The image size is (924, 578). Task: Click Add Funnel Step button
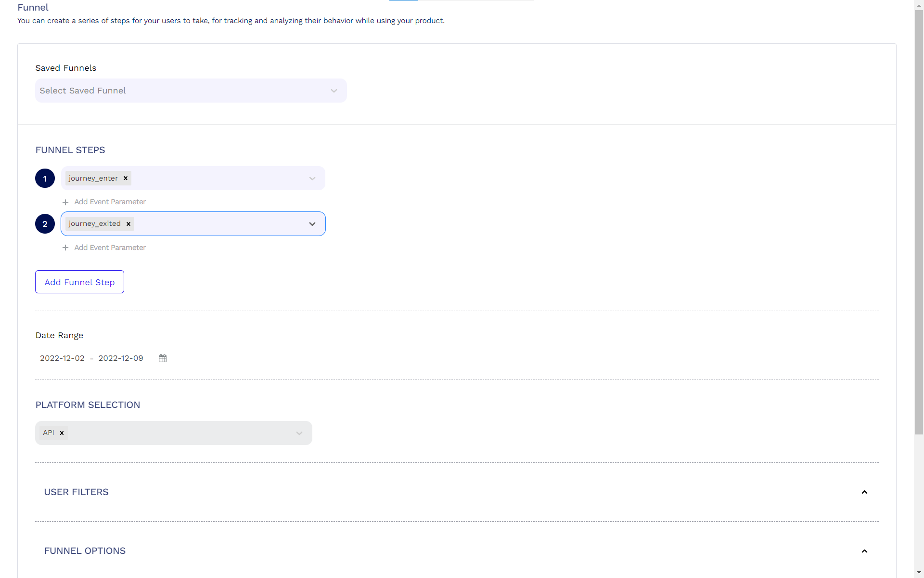coord(79,282)
